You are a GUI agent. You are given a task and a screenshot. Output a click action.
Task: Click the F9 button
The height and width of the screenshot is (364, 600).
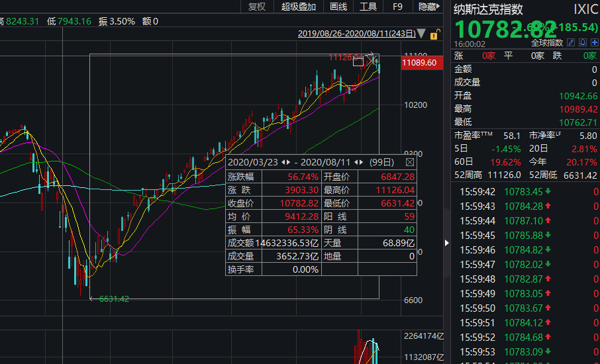(397, 7)
